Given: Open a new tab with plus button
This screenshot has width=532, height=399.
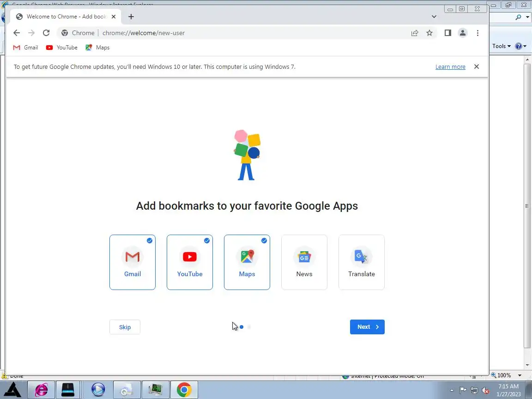Looking at the screenshot, I should (x=131, y=17).
